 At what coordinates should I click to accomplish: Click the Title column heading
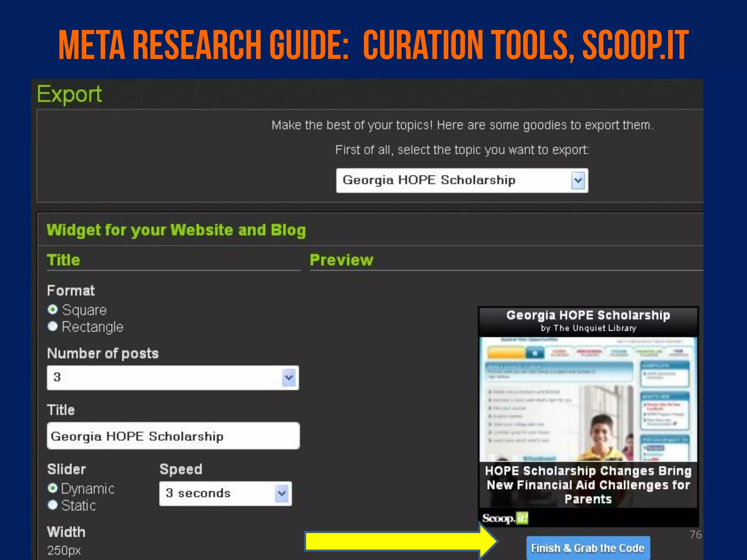pos(63,260)
